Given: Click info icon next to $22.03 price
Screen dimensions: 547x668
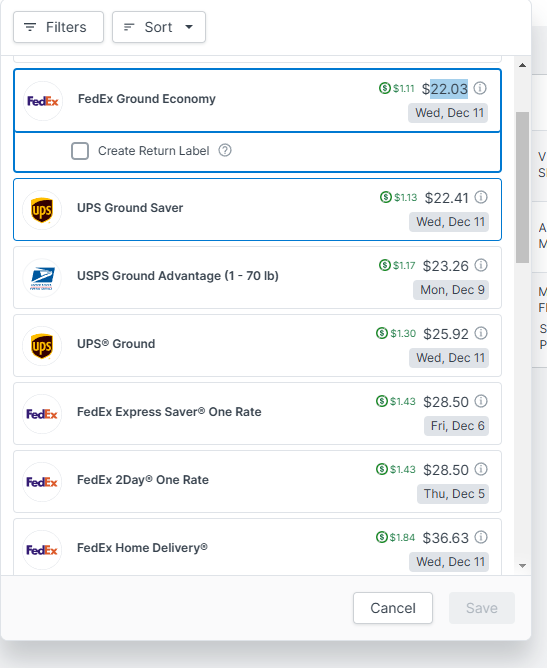Looking at the screenshot, I should point(480,88).
